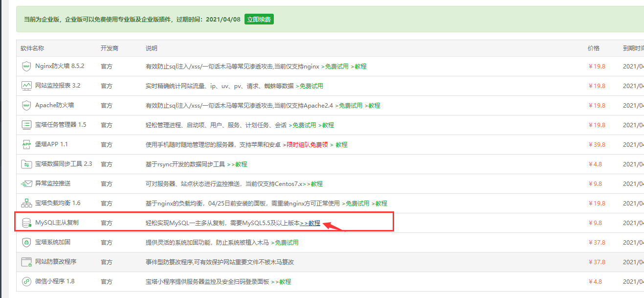
Task: Select 宝塔数据同步工具 2.3 name
Action: (64, 164)
